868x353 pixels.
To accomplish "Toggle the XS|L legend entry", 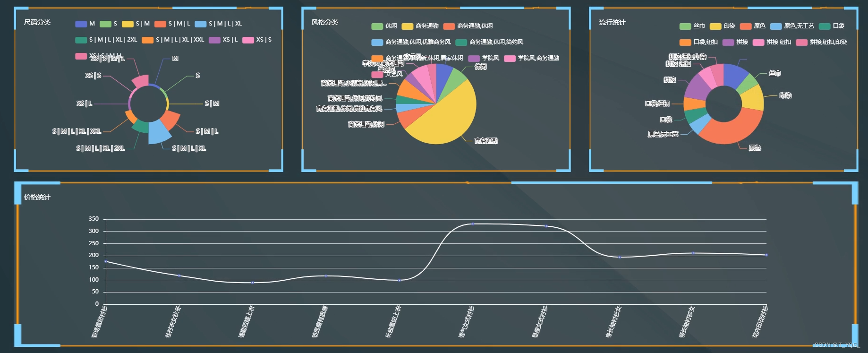I will (x=223, y=40).
